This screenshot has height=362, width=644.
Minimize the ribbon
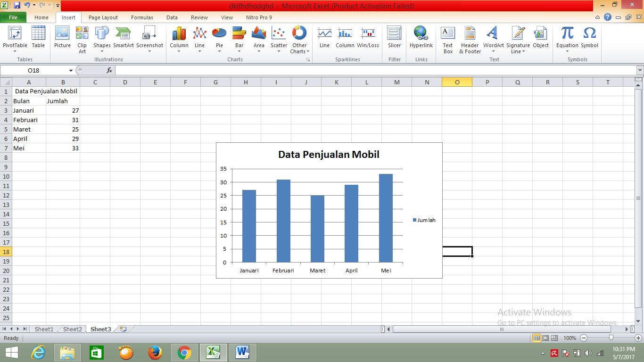tap(598, 17)
